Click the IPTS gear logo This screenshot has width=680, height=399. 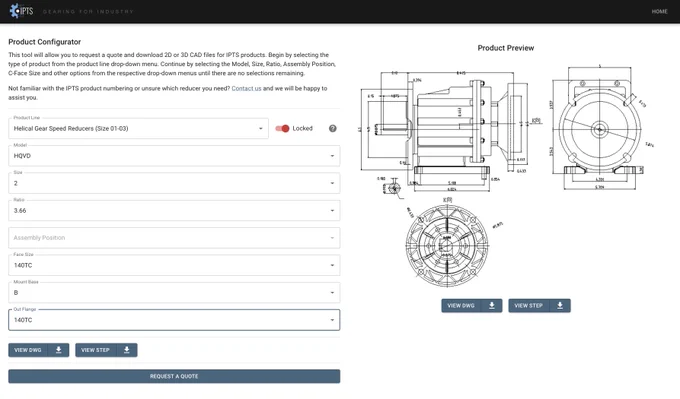pos(21,11)
